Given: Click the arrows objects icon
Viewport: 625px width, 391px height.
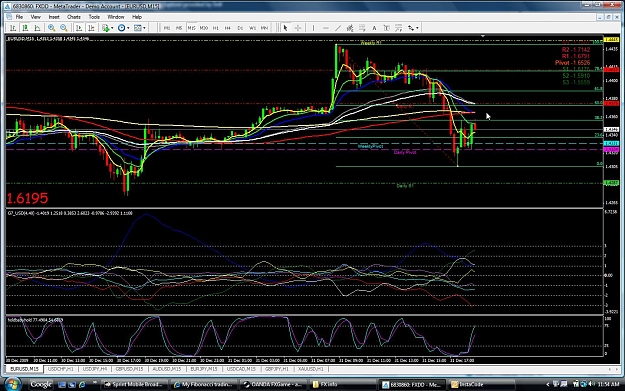Looking at the screenshot, I should tap(411, 28).
